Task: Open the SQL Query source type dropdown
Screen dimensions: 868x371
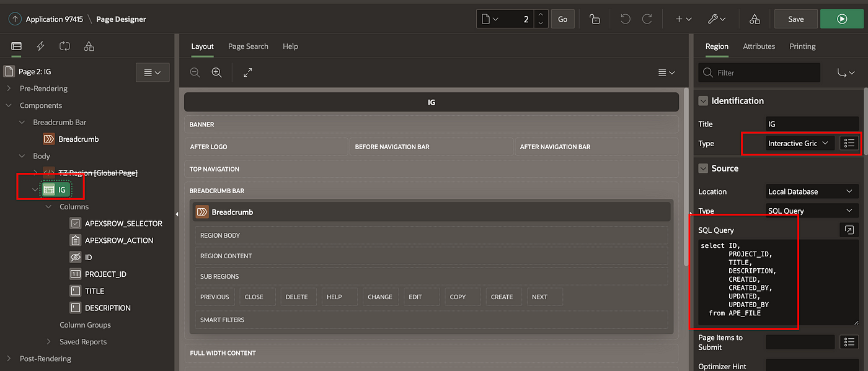Action: [812, 211]
